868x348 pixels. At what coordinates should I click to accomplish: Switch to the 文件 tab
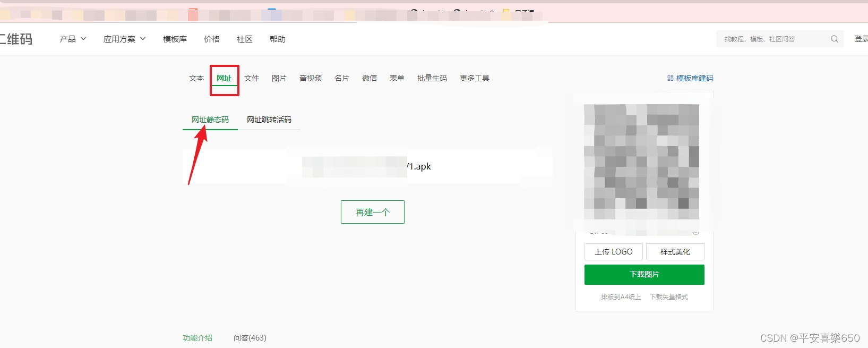tap(252, 78)
